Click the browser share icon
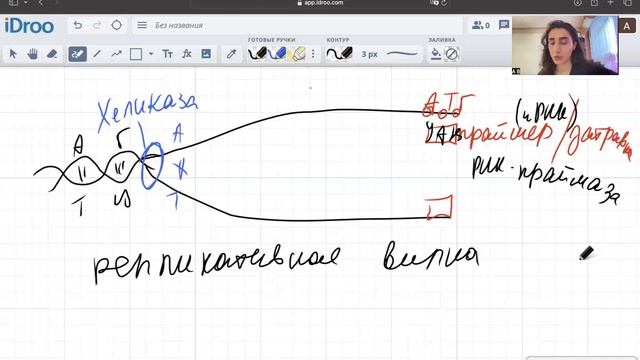This screenshot has height=360, width=640. click(x=594, y=2)
